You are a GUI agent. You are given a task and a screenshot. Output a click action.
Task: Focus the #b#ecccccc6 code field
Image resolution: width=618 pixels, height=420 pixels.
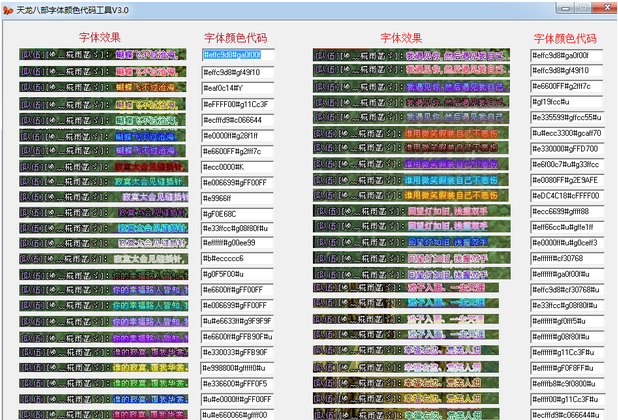point(238,259)
